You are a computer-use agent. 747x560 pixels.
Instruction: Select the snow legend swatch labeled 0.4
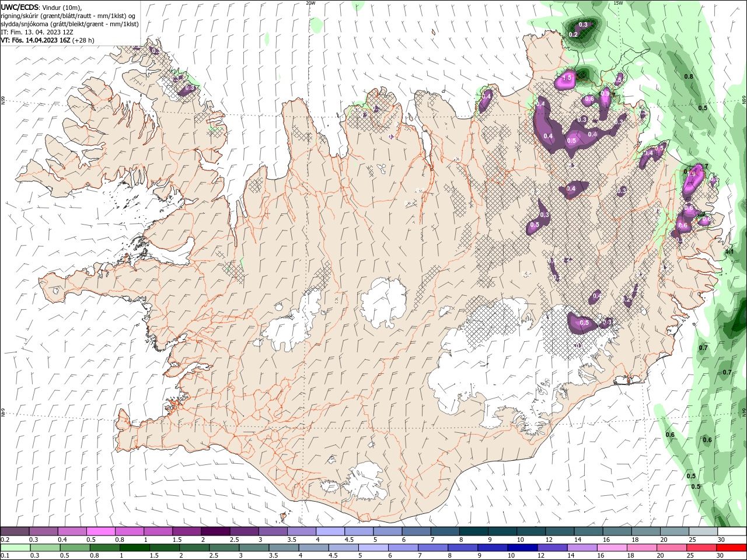pos(72,531)
